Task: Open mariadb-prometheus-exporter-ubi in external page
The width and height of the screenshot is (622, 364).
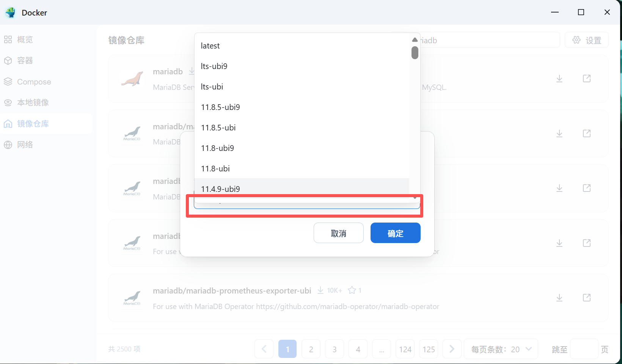Action: tap(587, 298)
